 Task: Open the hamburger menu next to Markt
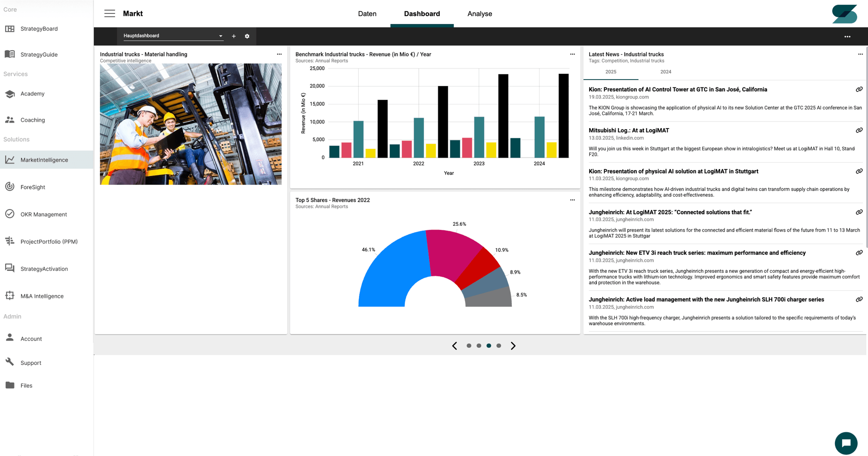(x=109, y=13)
